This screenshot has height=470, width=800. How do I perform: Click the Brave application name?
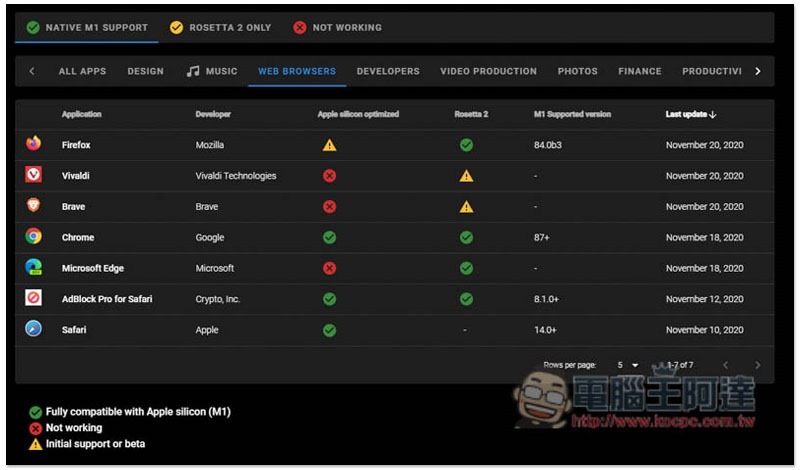[x=73, y=207]
